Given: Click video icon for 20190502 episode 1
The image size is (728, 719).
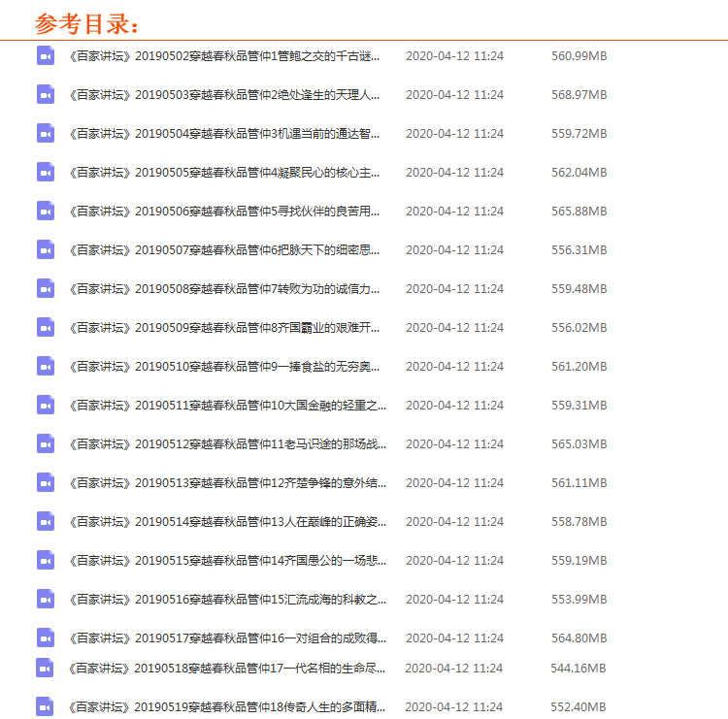Looking at the screenshot, I should 46,56.
